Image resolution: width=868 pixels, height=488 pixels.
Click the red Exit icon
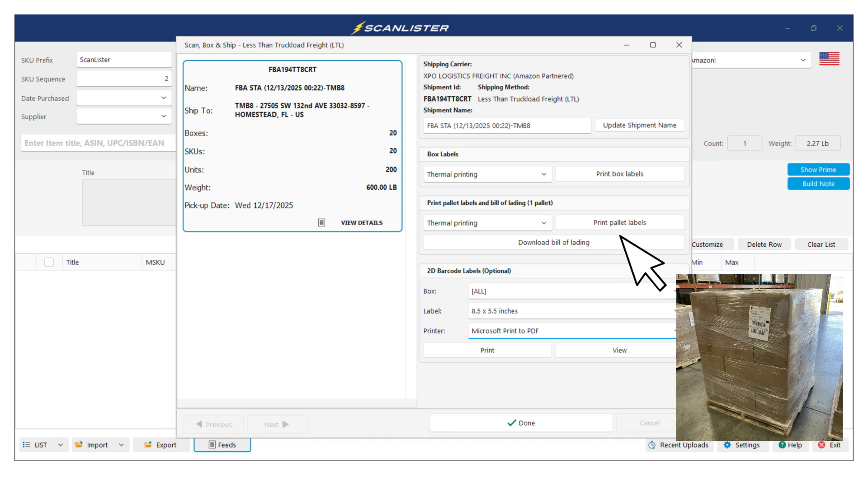tap(821, 445)
